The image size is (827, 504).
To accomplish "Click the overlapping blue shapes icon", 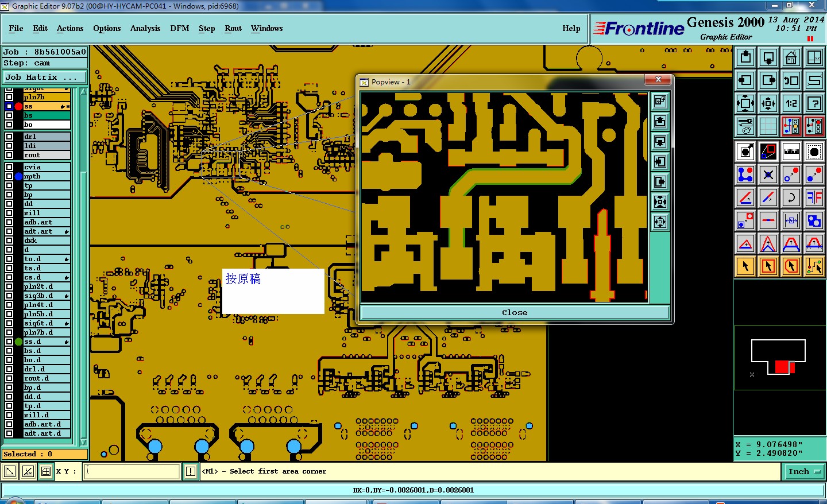I will tap(814, 220).
